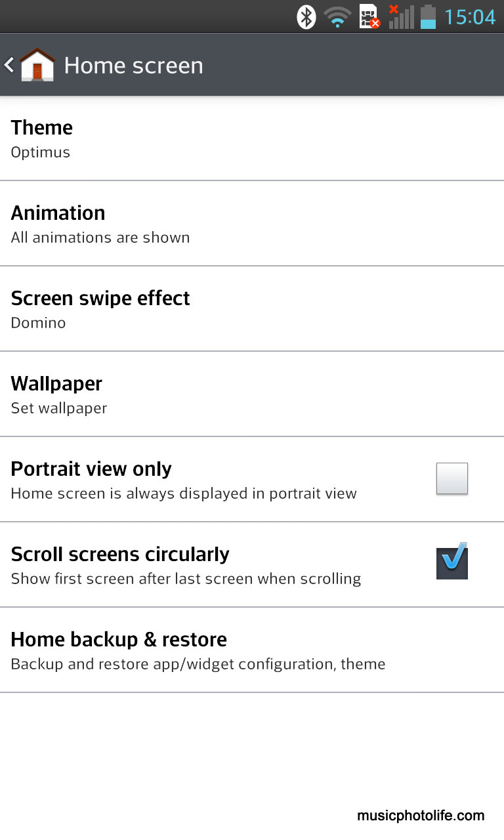Tap the Home screen house icon
The height and width of the screenshot is (840, 504).
pyautogui.click(x=37, y=65)
